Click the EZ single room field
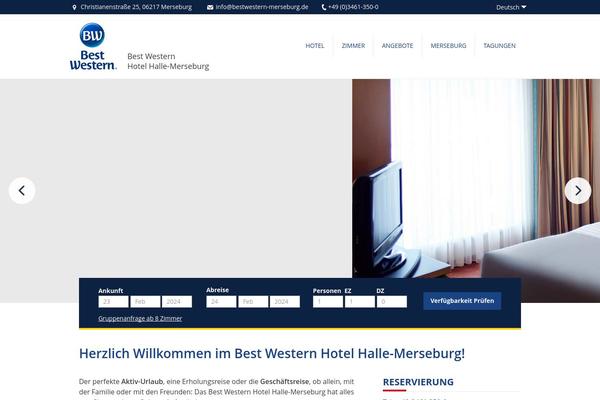Image resolution: width=600 pixels, height=400 pixels. click(360, 302)
